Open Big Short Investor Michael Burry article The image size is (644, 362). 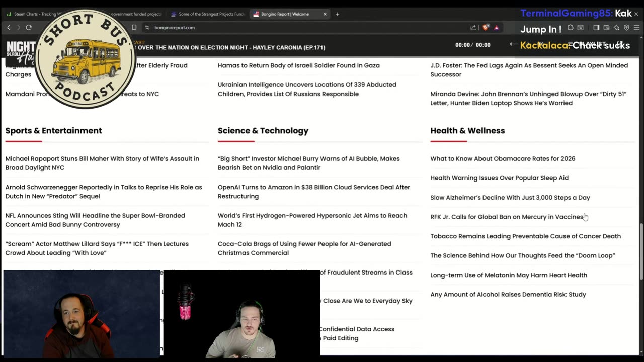[308, 163]
